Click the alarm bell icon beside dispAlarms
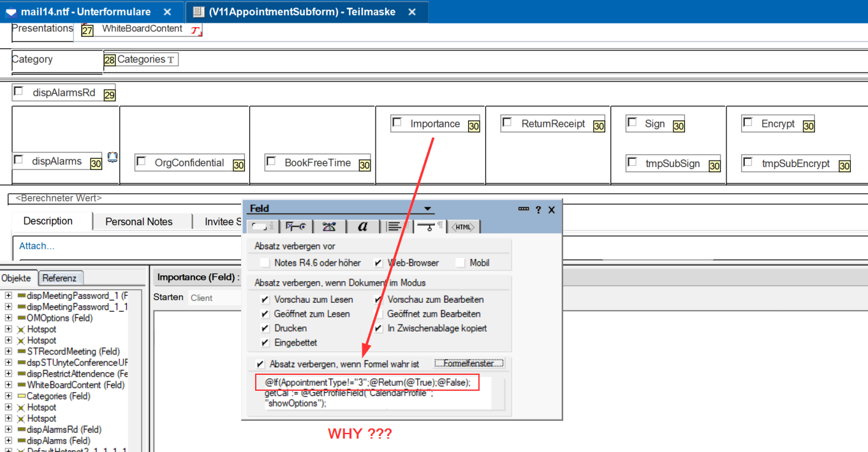868x452 pixels. tap(112, 157)
